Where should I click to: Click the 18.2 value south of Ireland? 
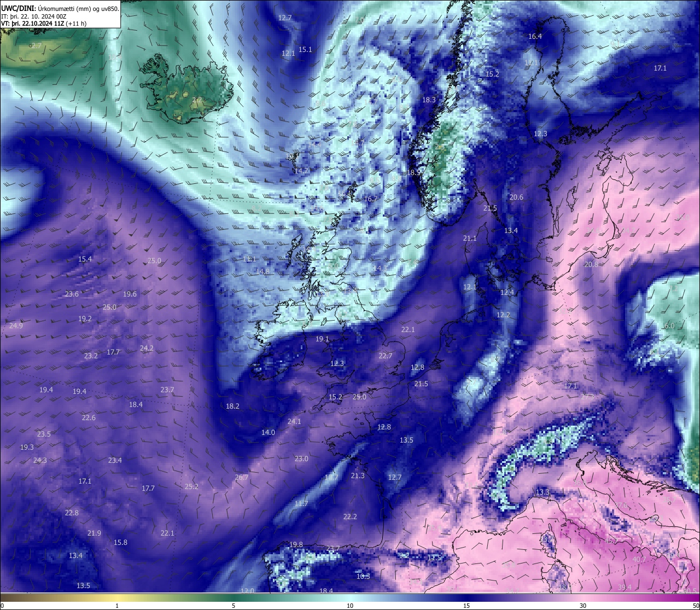[232, 406]
